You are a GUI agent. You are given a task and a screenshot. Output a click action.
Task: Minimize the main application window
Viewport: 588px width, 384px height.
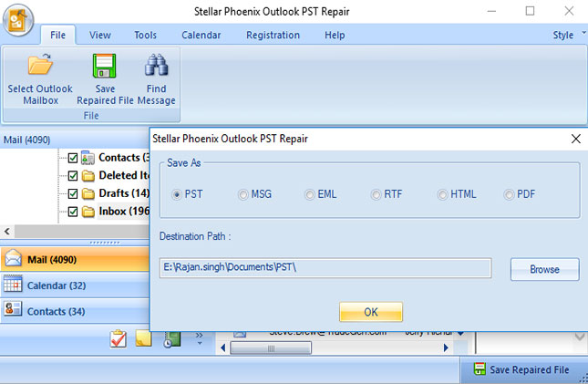click(x=491, y=11)
